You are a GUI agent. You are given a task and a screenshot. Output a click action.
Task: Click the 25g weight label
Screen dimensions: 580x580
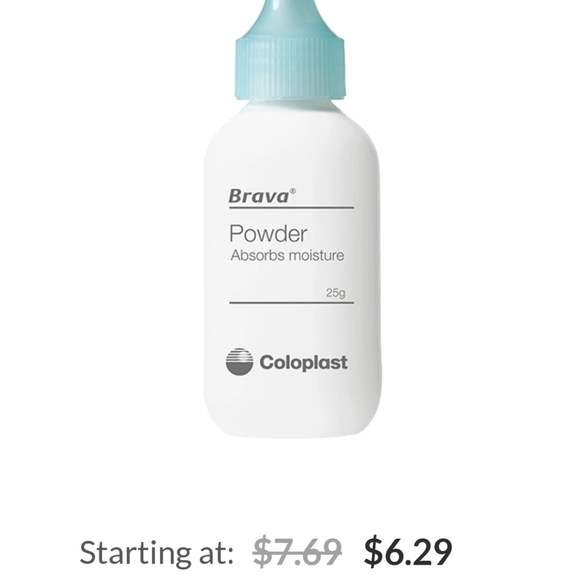pyautogui.click(x=335, y=293)
